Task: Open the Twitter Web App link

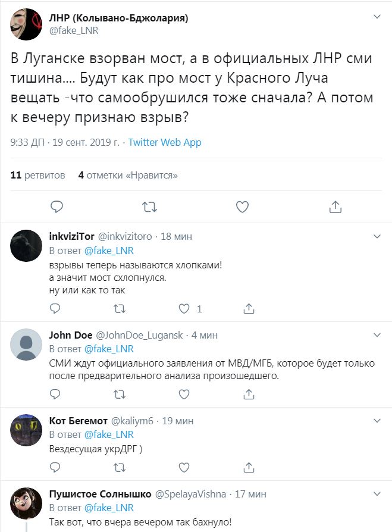Action: 165,142
